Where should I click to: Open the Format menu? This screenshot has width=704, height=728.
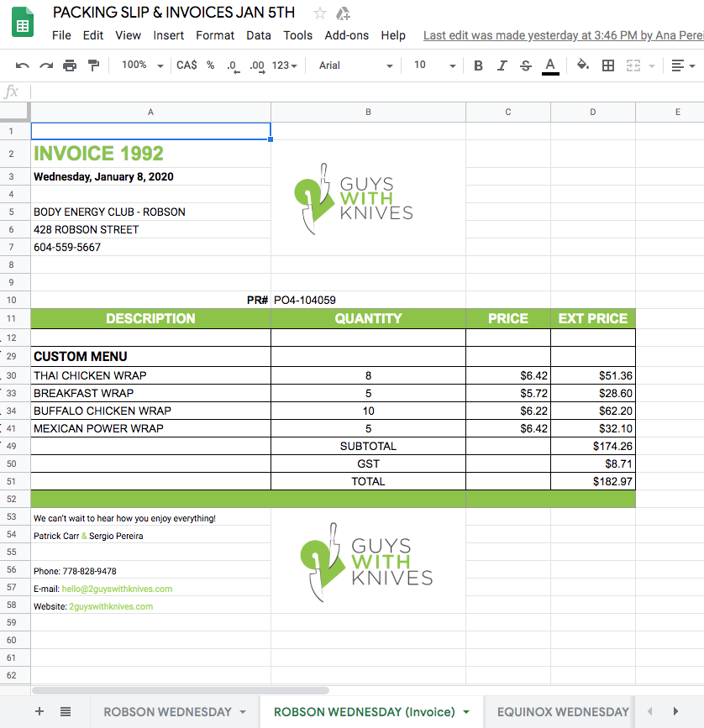point(215,35)
